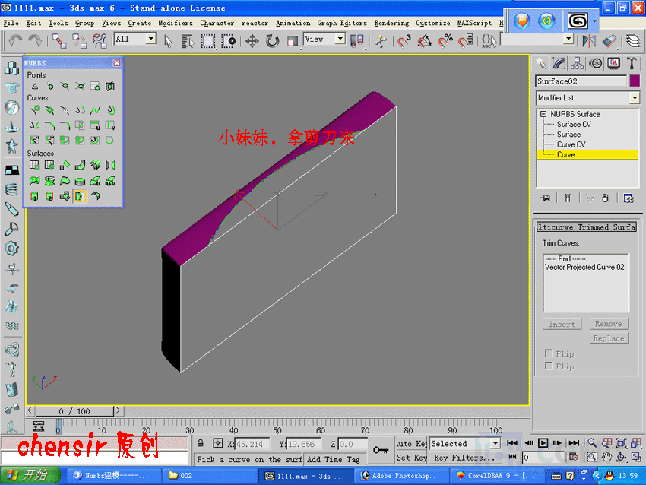Toggle Pin Stack below modifier stack
This screenshot has height=485, width=646.
(x=546, y=198)
